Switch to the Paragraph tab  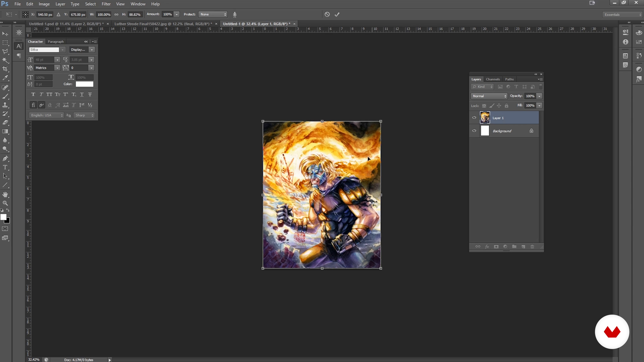tap(56, 41)
